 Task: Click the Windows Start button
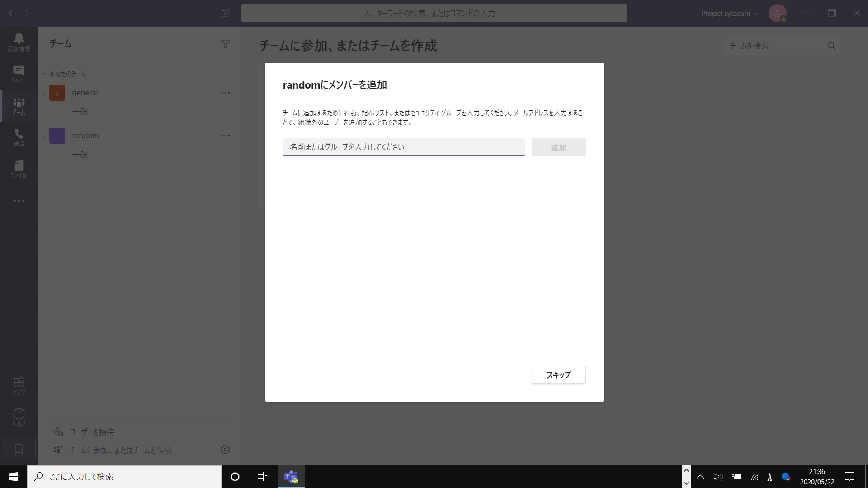click(13, 476)
